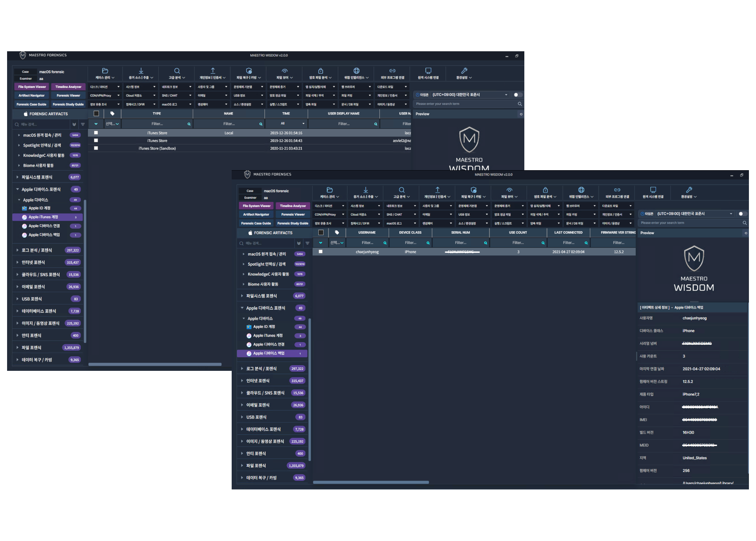Click 위협 인텔리전스 globe icon, front window
The image size is (756, 541).
pos(581,190)
